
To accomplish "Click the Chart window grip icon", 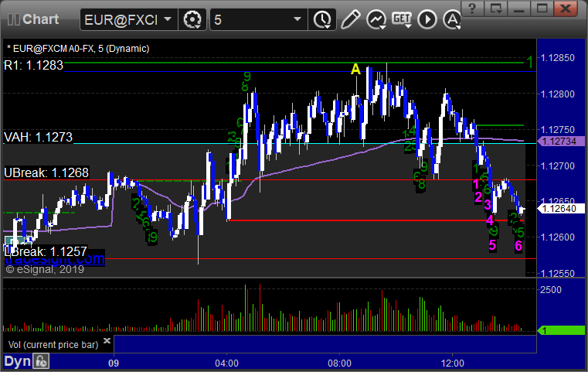I will (x=13, y=19).
